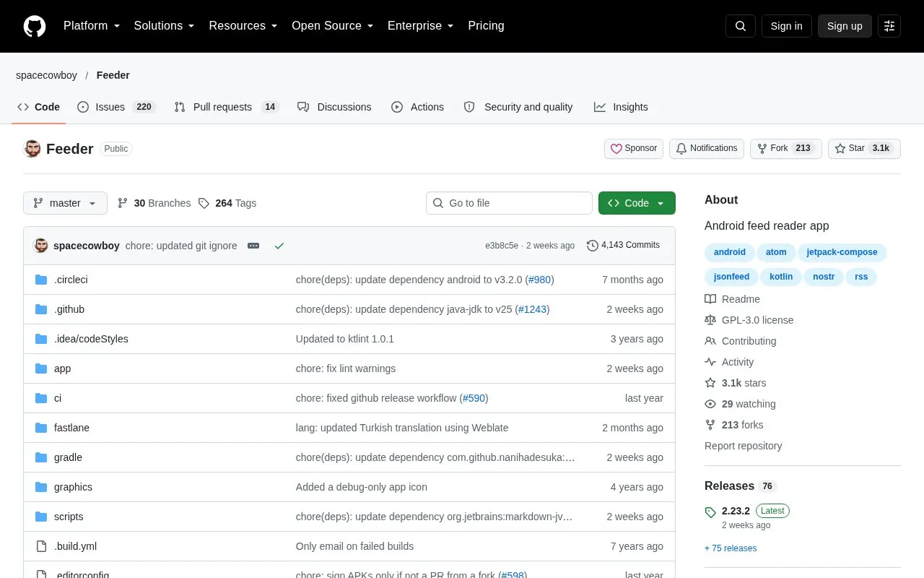Image resolution: width=924 pixels, height=578 pixels.
Task: Open the fastlane folder
Action: click(x=71, y=428)
